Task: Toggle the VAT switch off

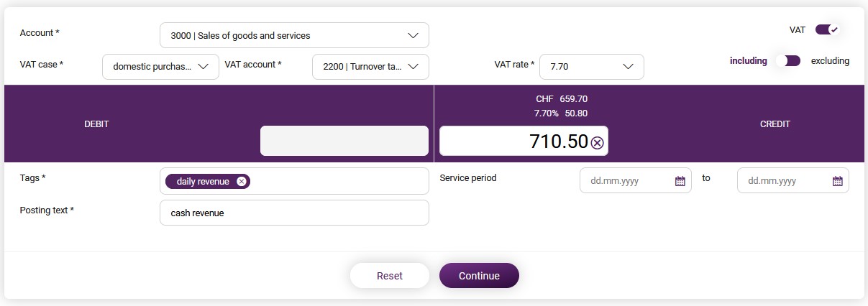Action: pyautogui.click(x=827, y=29)
